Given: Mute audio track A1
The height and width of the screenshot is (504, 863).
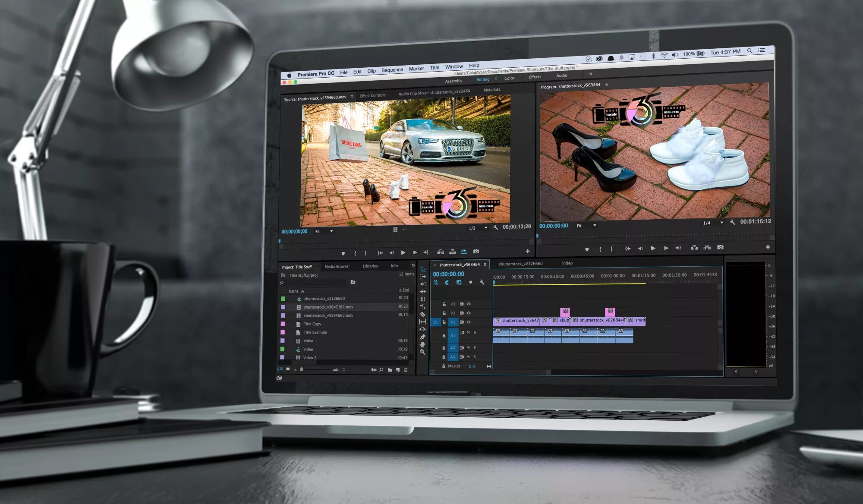Looking at the screenshot, I should 468,333.
